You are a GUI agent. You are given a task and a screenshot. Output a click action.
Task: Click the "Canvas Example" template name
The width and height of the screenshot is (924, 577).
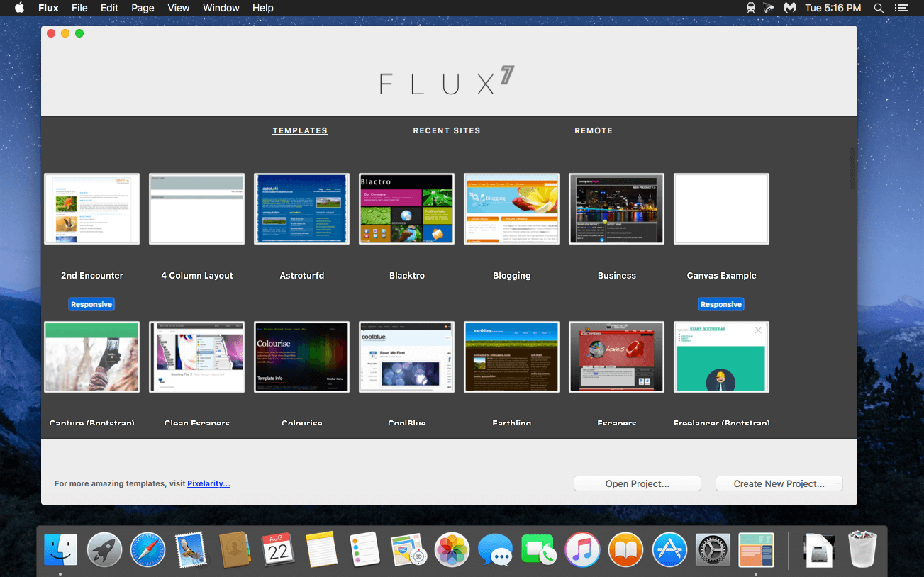click(x=722, y=276)
